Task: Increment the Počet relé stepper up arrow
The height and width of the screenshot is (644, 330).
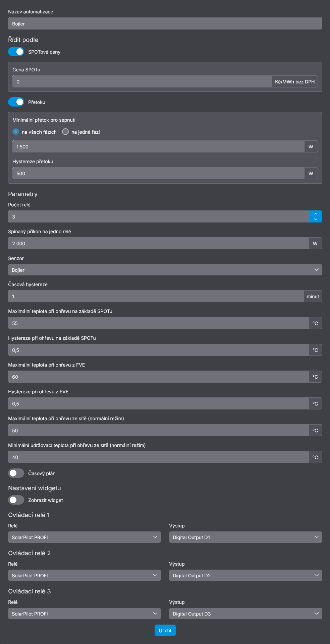Action: pyautogui.click(x=315, y=214)
